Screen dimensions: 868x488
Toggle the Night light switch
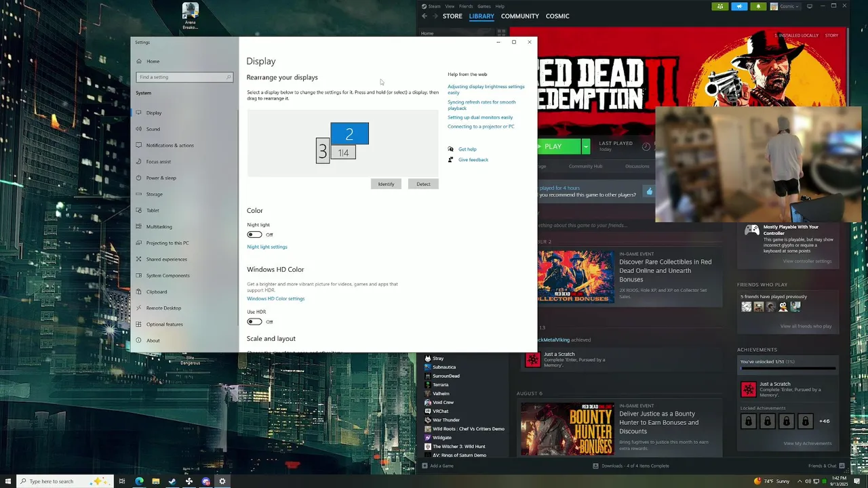tap(254, 235)
